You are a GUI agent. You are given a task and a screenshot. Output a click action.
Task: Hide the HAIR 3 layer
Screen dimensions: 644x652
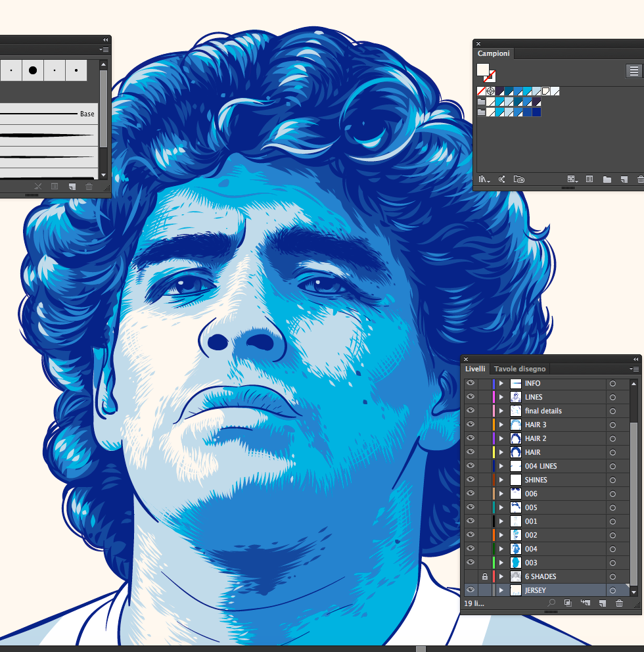471,424
